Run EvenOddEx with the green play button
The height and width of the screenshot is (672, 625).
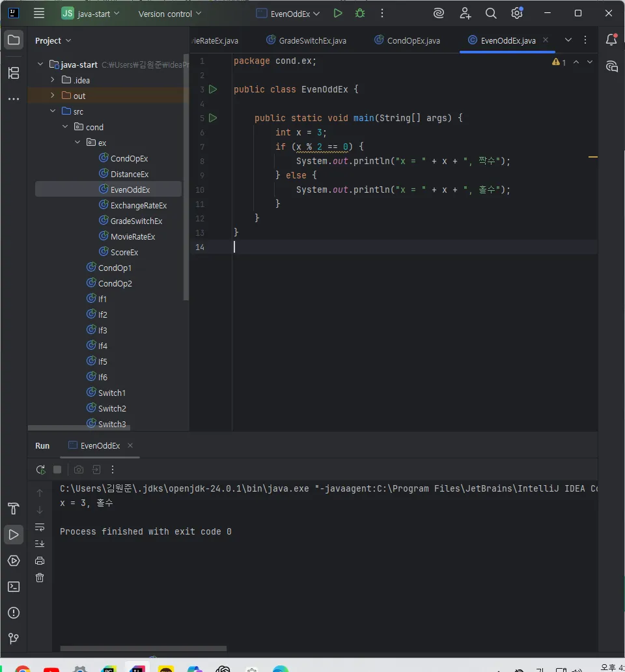(338, 13)
